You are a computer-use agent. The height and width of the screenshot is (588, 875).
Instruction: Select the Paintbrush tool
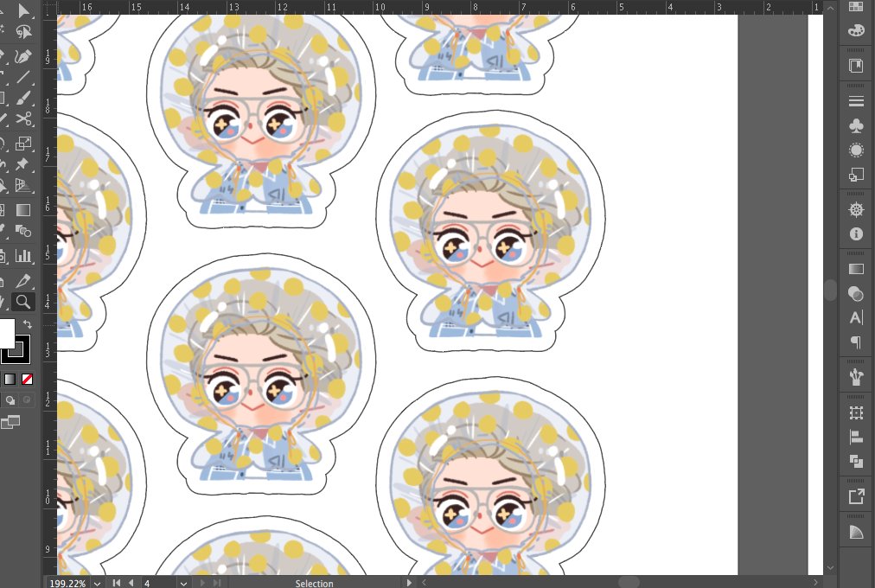pos(23,99)
